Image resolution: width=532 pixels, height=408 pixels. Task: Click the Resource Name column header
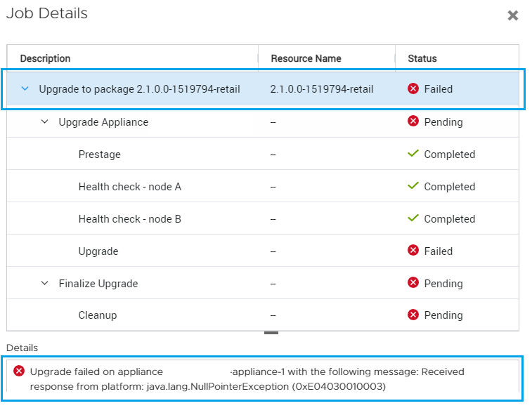(306, 59)
